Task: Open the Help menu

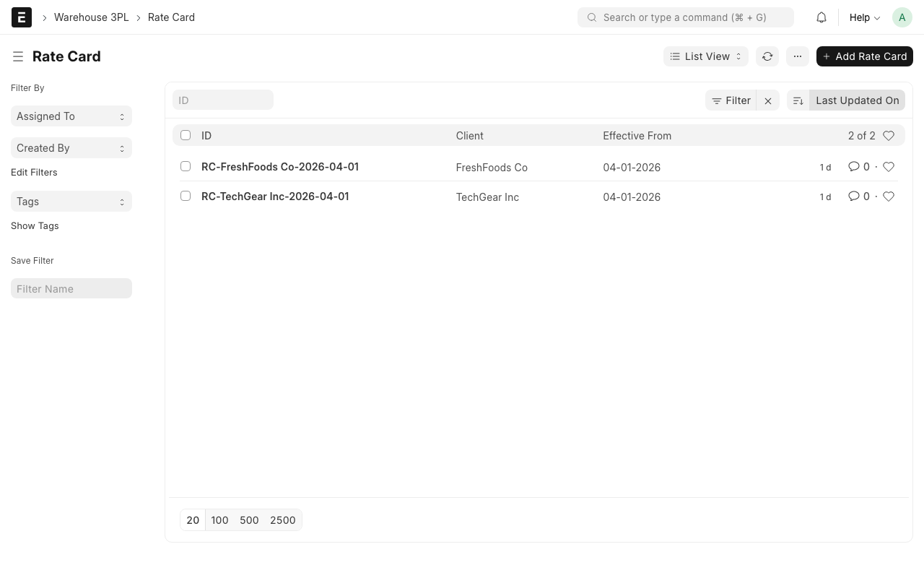Action: 864,17
